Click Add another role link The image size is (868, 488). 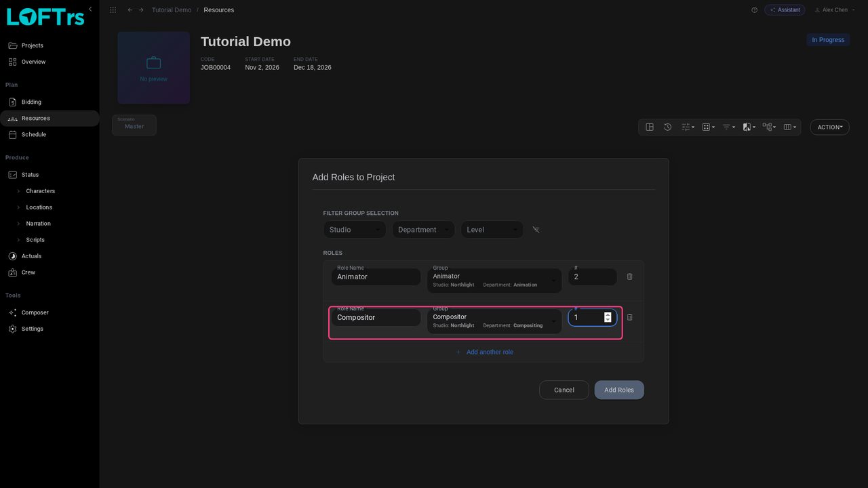click(x=484, y=352)
